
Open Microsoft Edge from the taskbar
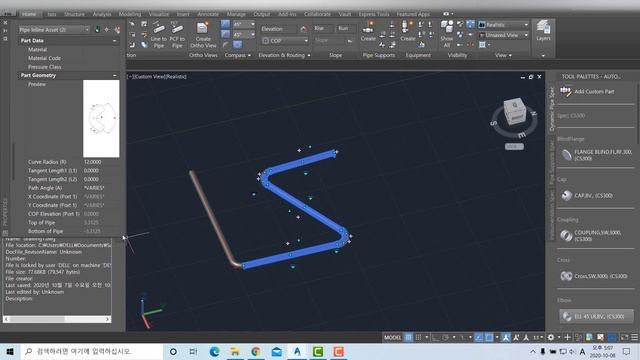coord(214,351)
